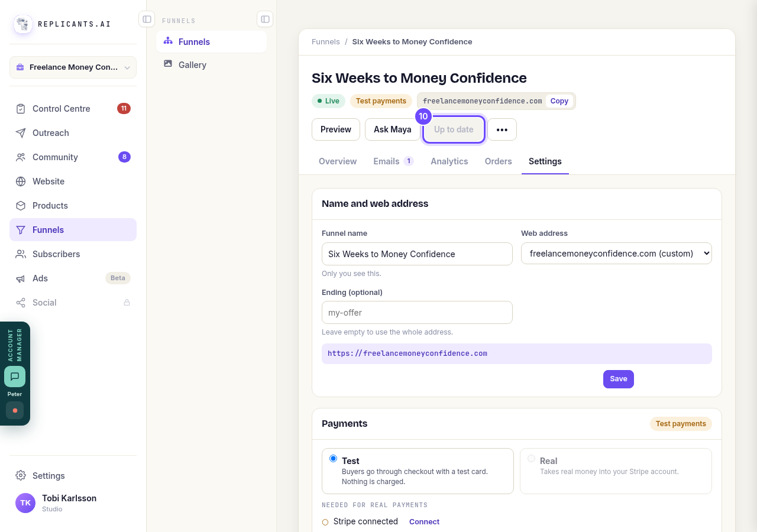Open the Web address dropdown

616,254
